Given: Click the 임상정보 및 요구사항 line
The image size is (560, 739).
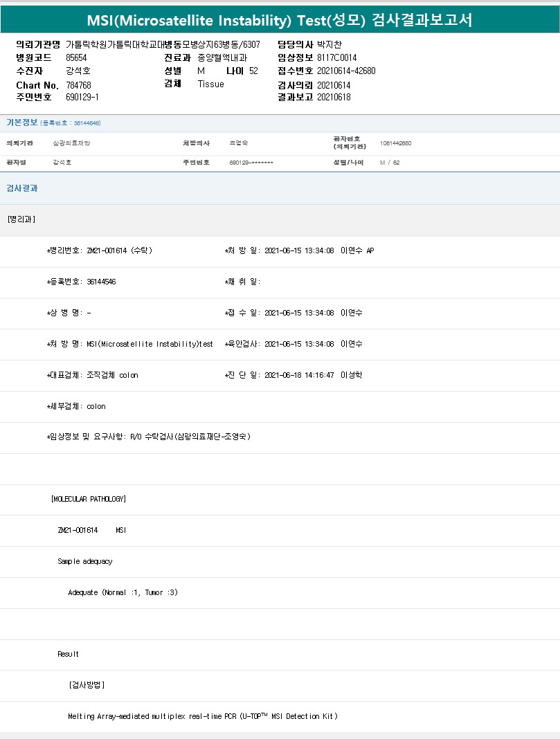Looking at the screenshot, I should pyautogui.click(x=148, y=437).
